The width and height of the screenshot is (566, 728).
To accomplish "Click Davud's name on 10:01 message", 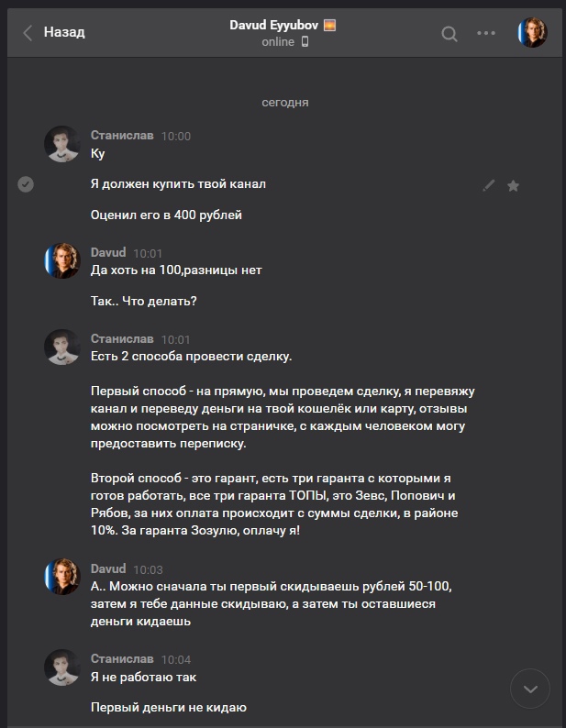I will pos(108,252).
